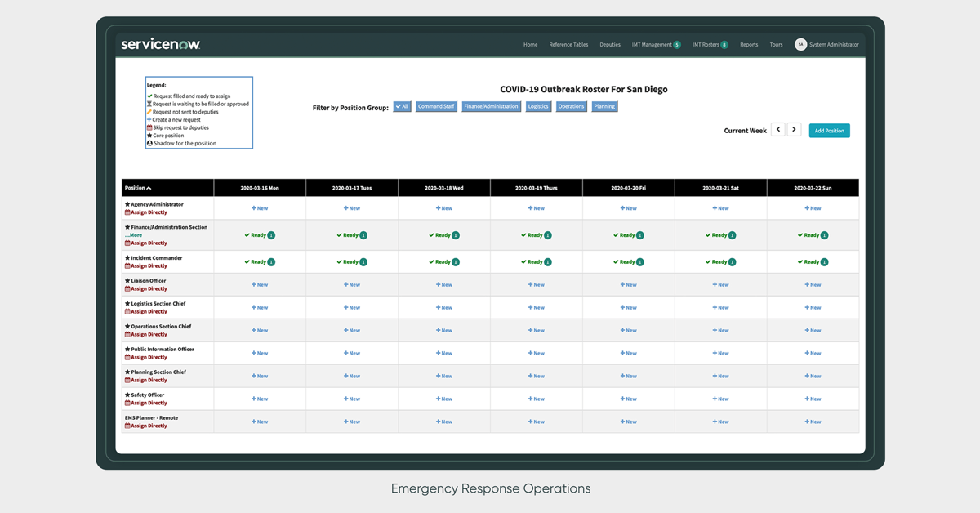The height and width of the screenshot is (513, 980).
Task: Toggle the Logistics filter
Action: click(x=538, y=106)
